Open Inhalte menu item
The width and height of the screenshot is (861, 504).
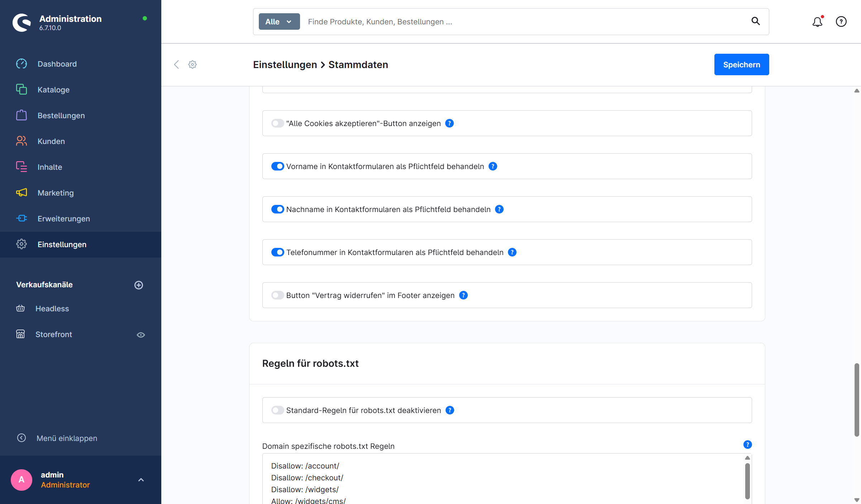[x=81, y=167]
